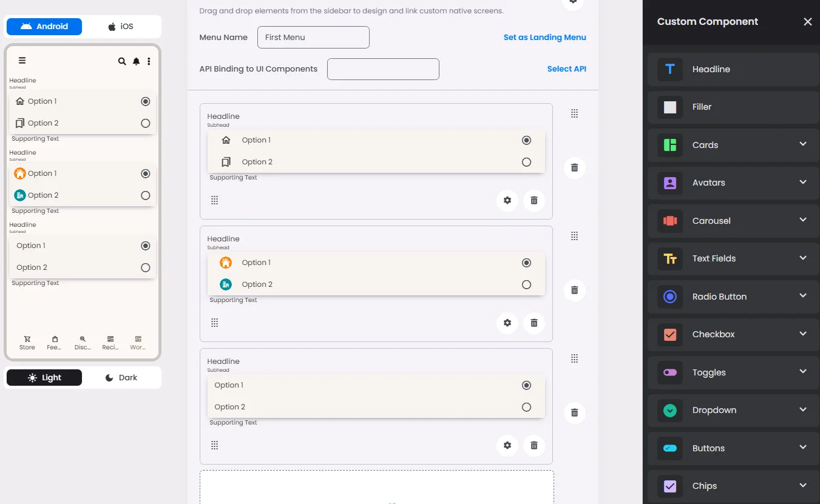
Task: Open the hamburger menu in phone preview
Action: click(x=22, y=60)
